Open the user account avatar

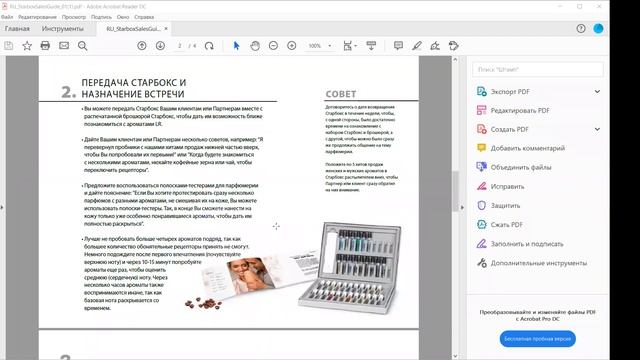(598, 29)
